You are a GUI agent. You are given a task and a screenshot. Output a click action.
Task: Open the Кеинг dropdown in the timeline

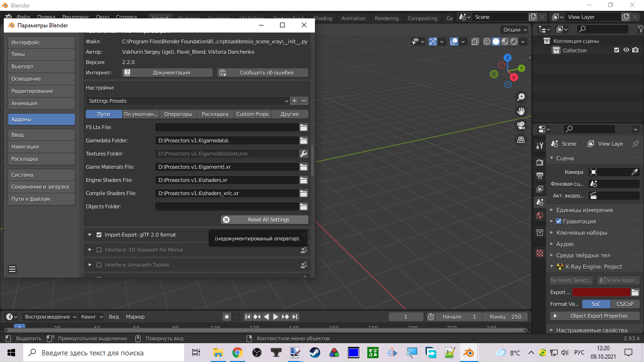click(x=92, y=317)
